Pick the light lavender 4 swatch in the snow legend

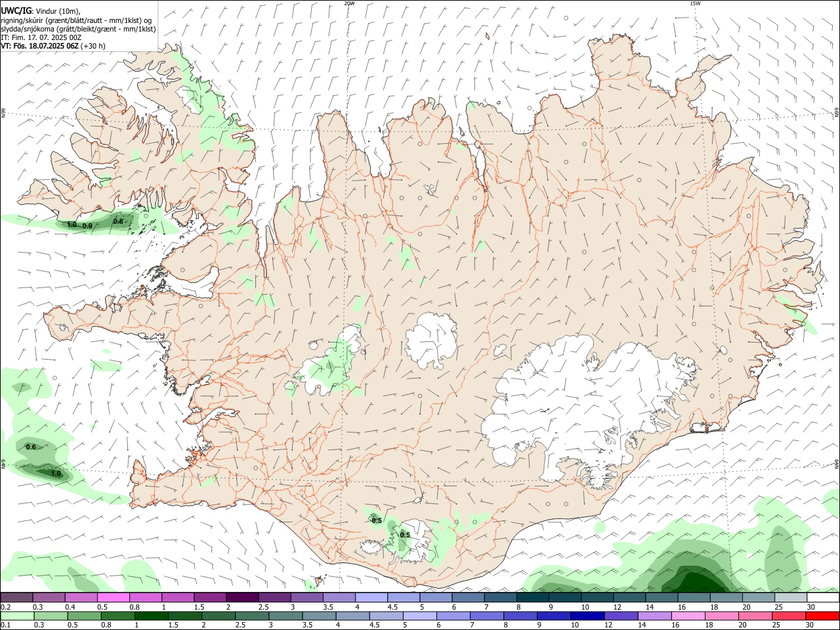[371, 597]
